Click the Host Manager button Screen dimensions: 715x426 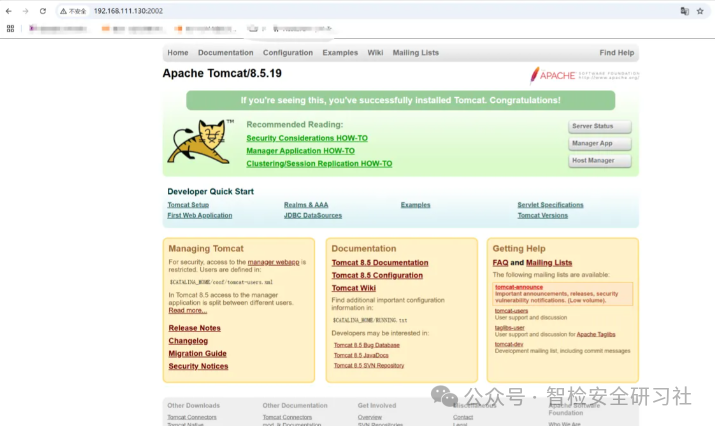[x=600, y=161]
